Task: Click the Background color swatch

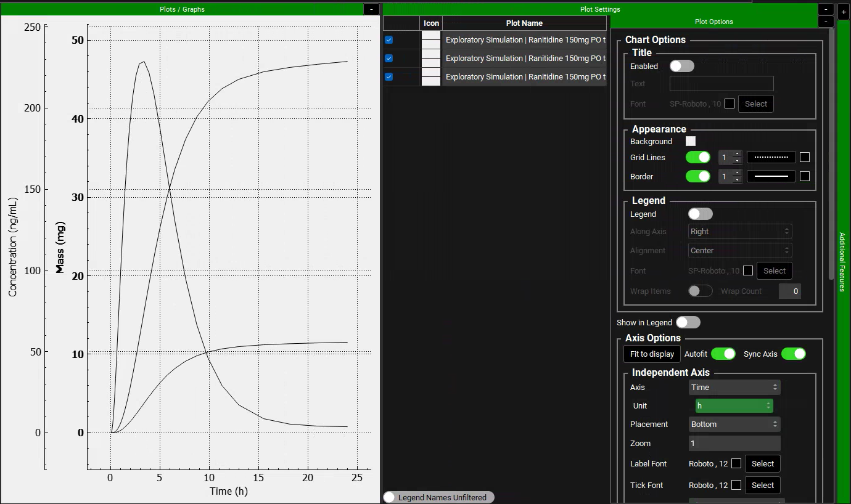Action: pyautogui.click(x=691, y=142)
